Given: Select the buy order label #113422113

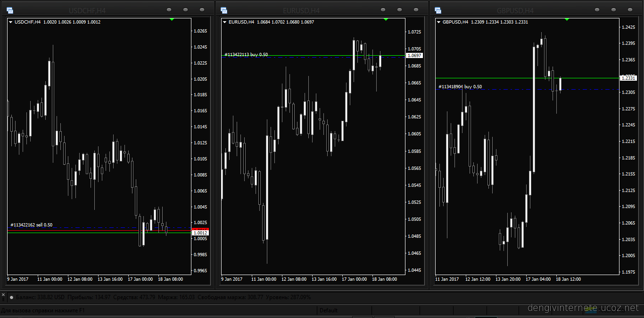Looking at the screenshot, I should [x=246, y=55].
